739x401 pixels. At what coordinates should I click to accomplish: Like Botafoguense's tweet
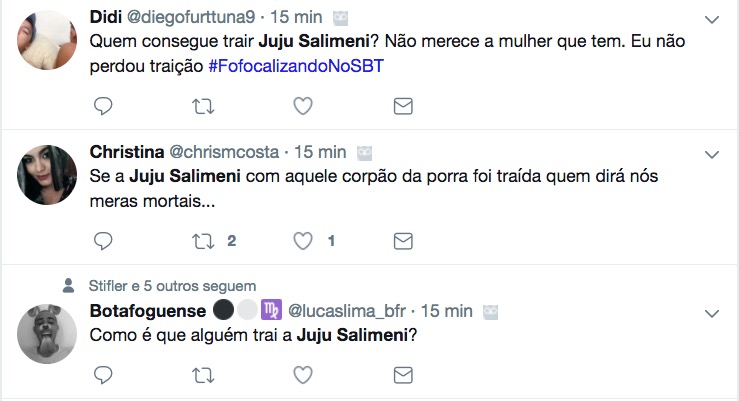pos(303,375)
